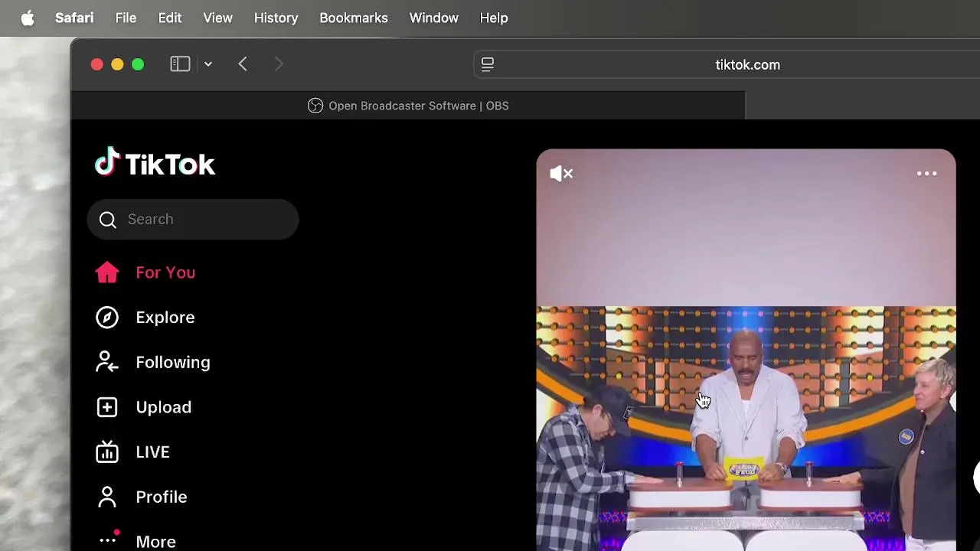
Task: Unmute the video with the speaker icon
Action: click(x=561, y=174)
